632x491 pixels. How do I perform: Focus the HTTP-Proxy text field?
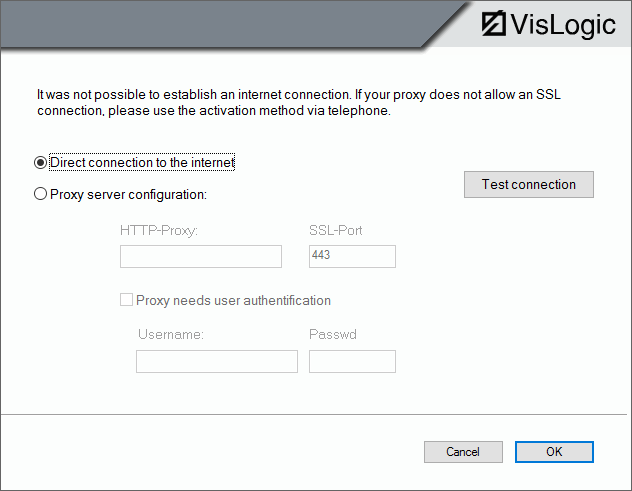(x=201, y=257)
